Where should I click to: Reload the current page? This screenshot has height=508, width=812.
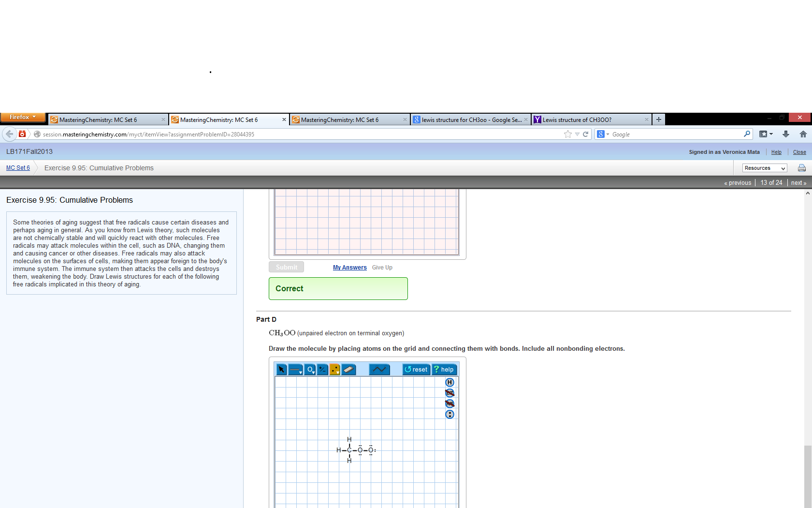(585, 134)
